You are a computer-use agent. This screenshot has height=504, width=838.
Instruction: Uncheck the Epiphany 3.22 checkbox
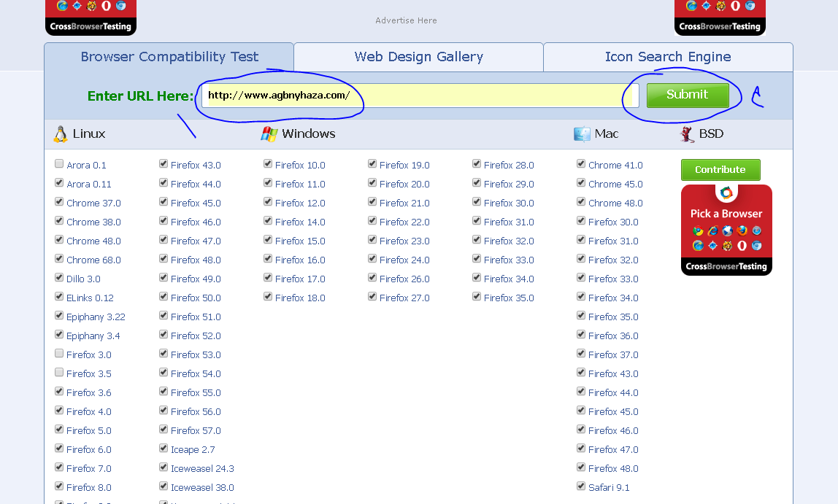point(59,316)
